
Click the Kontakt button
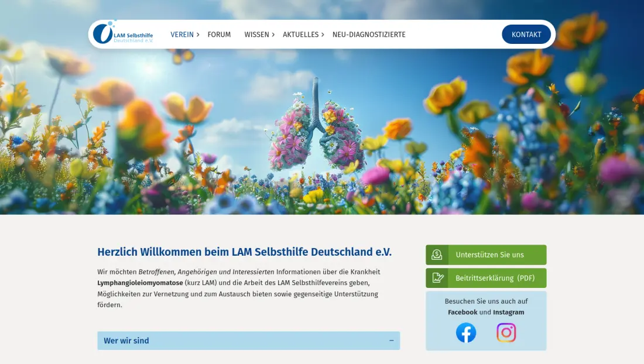526,35
